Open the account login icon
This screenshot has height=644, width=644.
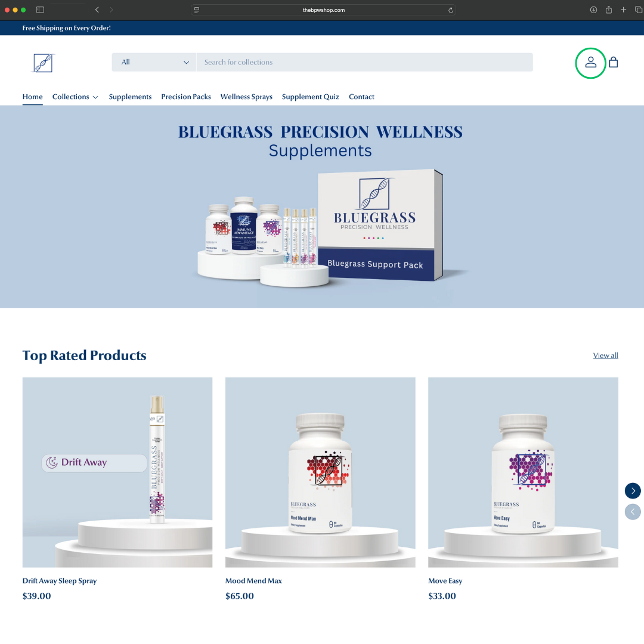(590, 63)
